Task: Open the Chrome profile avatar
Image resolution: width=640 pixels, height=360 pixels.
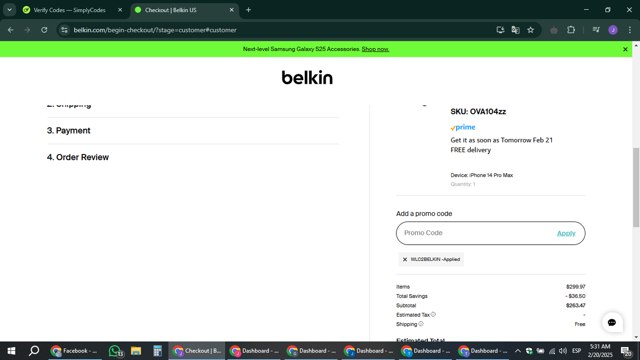Action: coord(613,30)
